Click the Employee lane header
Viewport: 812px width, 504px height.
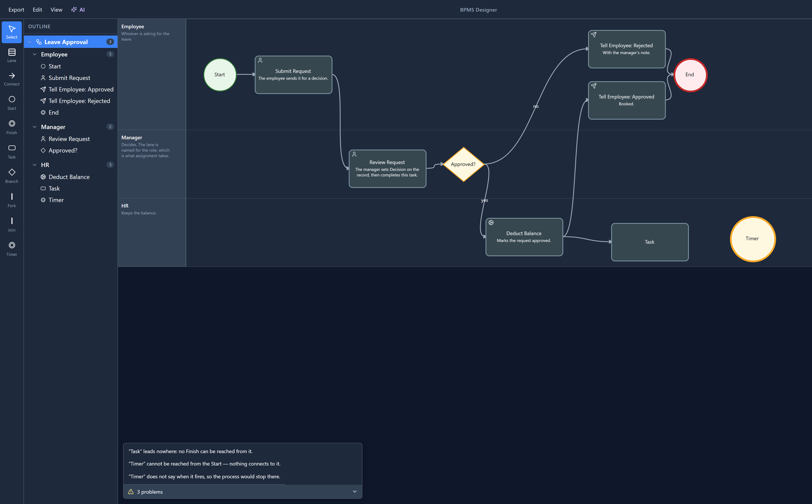click(152, 74)
